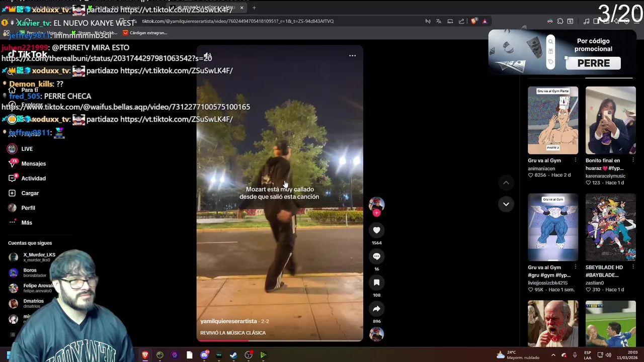Click the microphone icon in the system tray
644x362 pixels.
click(575, 355)
